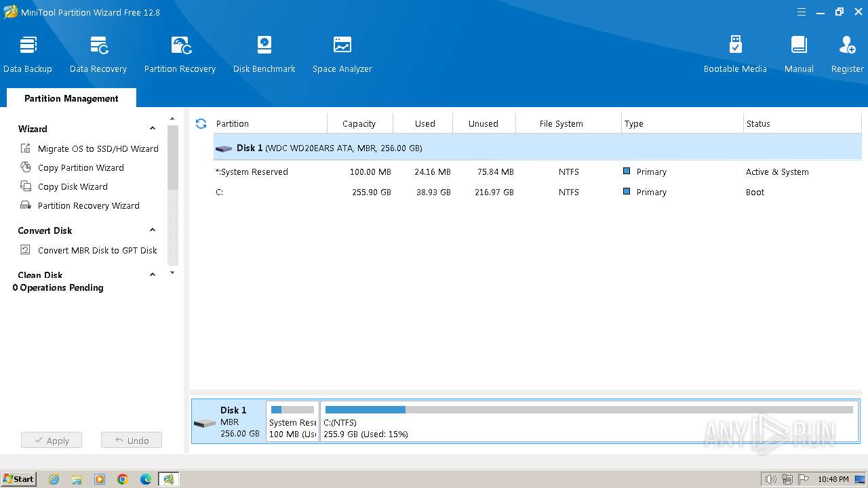The image size is (868, 488).
Task: Click the volume icon in the system tray
Action: pos(770,479)
